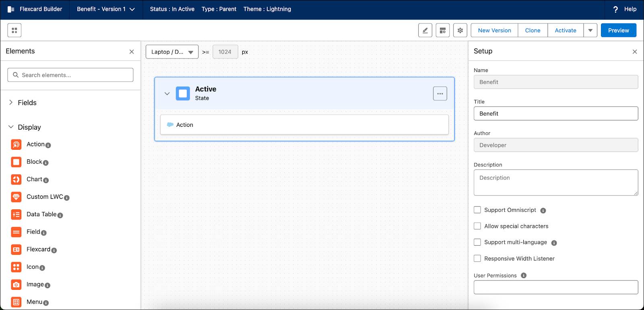This screenshot has height=310, width=644.
Task: Enable the Support Omniscript checkbox
Action: 477,210
